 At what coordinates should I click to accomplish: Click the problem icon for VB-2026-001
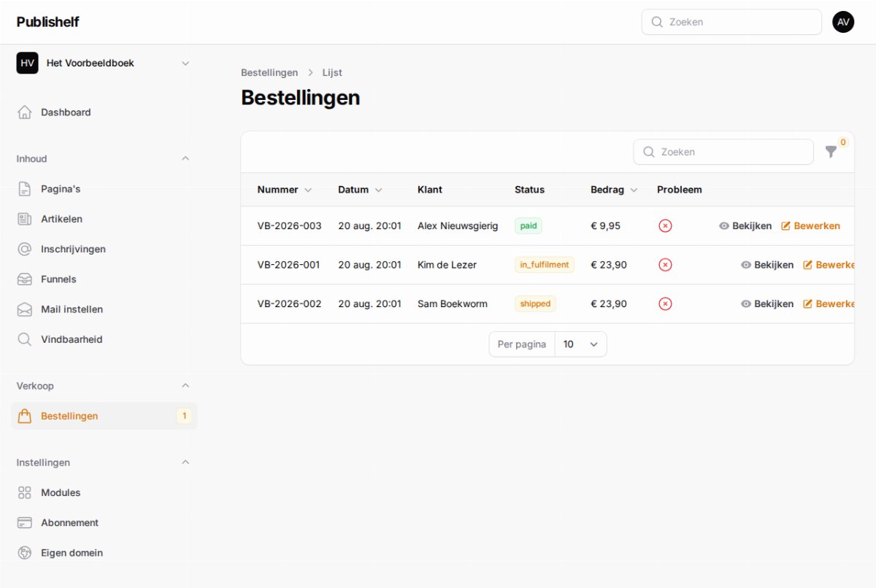pos(665,265)
